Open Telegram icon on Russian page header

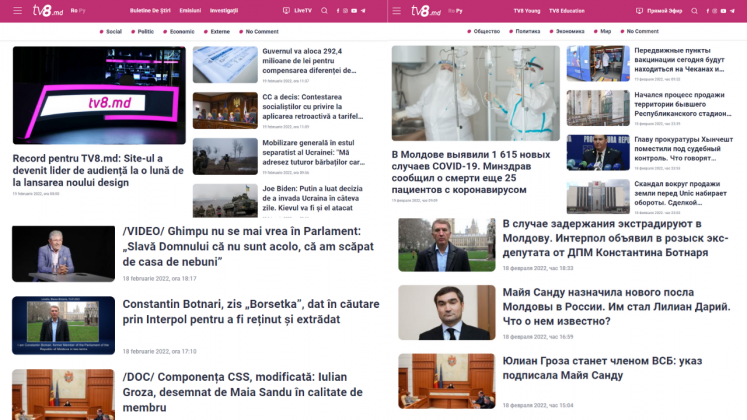click(x=732, y=10)
